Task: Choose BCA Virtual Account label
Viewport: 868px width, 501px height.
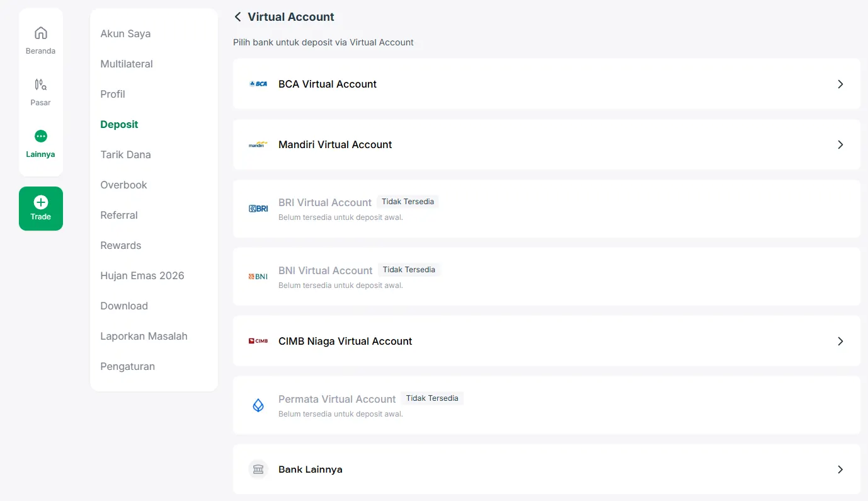Action: point(328,84)
